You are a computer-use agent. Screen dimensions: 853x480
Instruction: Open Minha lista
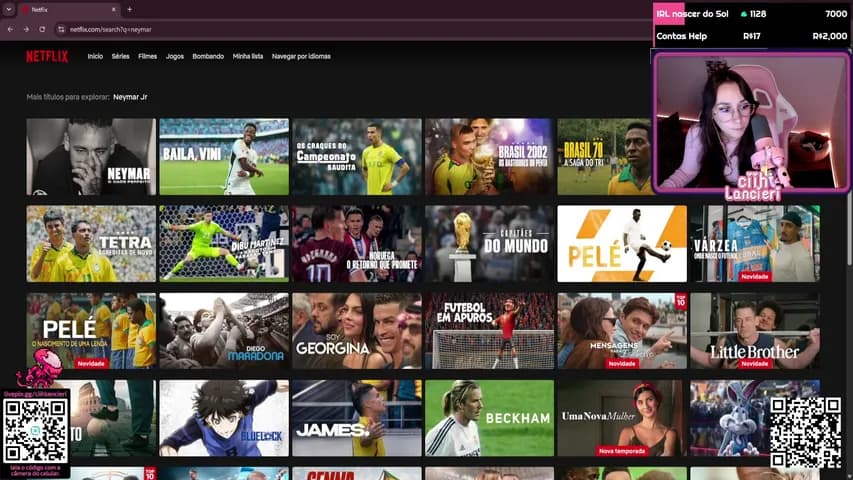tap(248, 56)
